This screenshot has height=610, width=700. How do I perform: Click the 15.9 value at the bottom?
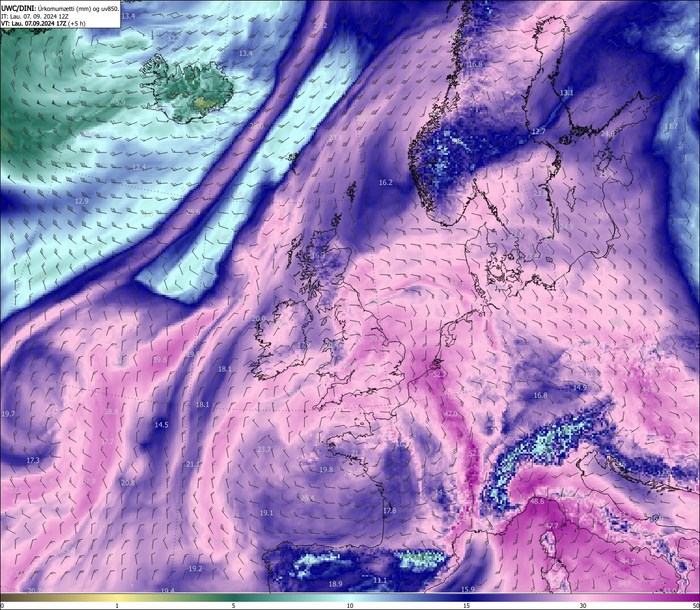pos(468,589)
